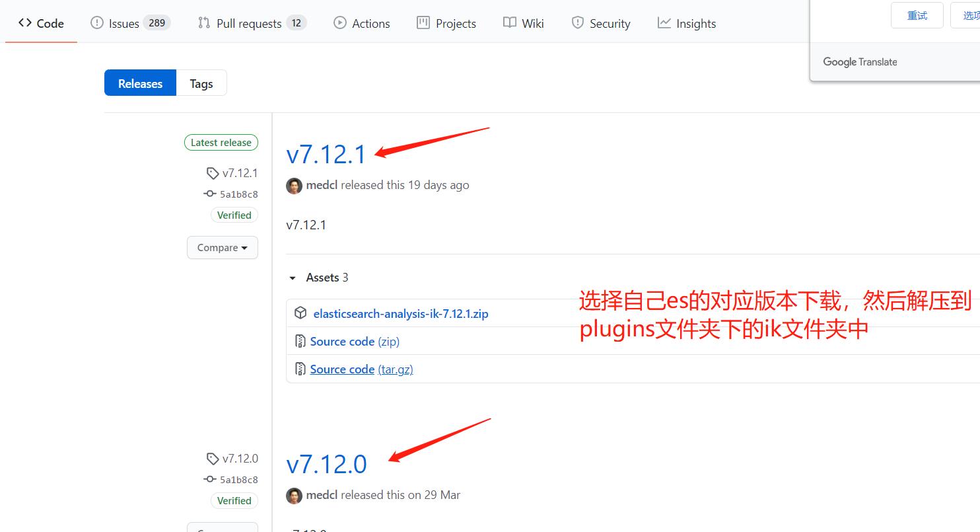
Task: Open medcl profile on v7.12.1 release
Action: tap(322, 185)
